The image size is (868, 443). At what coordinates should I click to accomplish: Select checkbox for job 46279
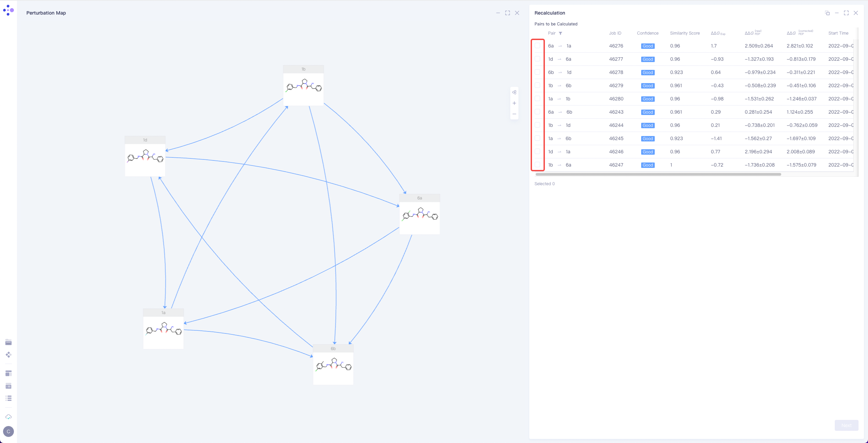point(537,85)
